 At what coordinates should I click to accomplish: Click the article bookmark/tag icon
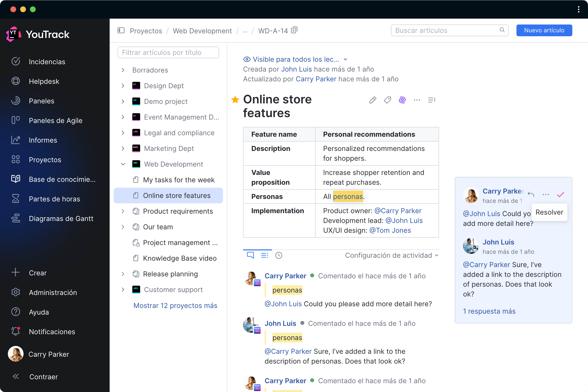[x=387, y=100]
